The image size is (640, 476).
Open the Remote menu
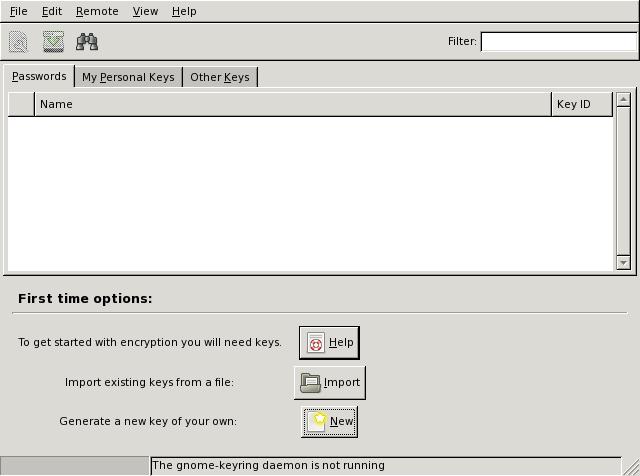pos(97,11)
